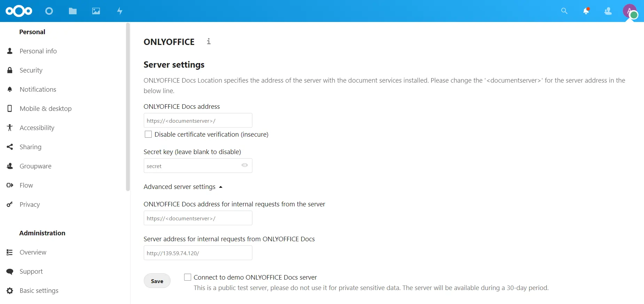
Task: Click the Basic settings gear icon
Action: click(x=10, y=290)
